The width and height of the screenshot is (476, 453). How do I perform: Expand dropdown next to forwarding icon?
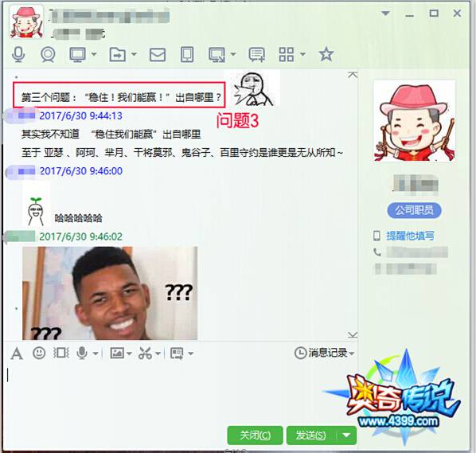tap(191, 353)
